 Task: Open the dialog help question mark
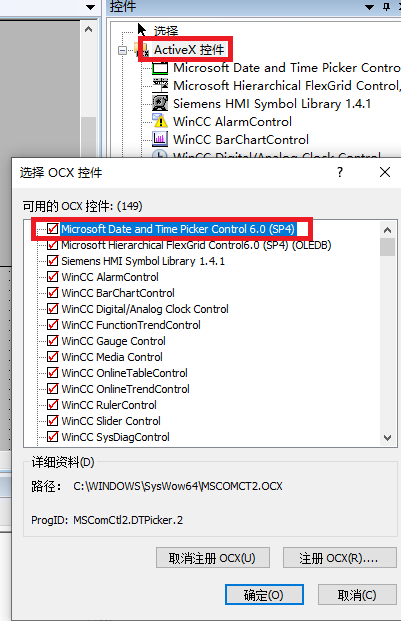click(340, 172)
